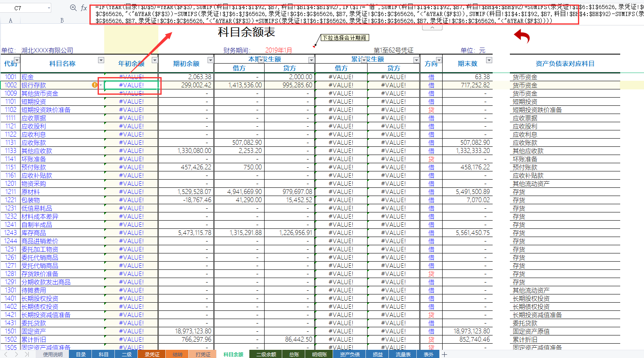Select cell with value 1,413,536.00

239,85
